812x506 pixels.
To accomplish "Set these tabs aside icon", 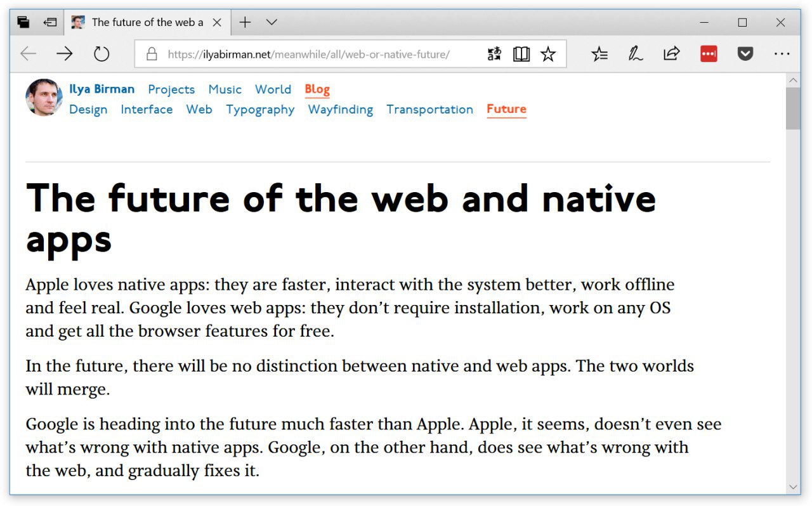I will tap(50, 22).
